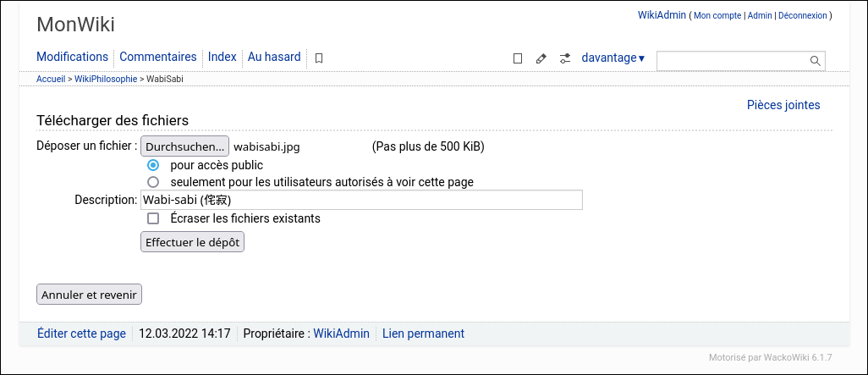Click the 'Durchsuchen...' file browse button

(184, 146)
